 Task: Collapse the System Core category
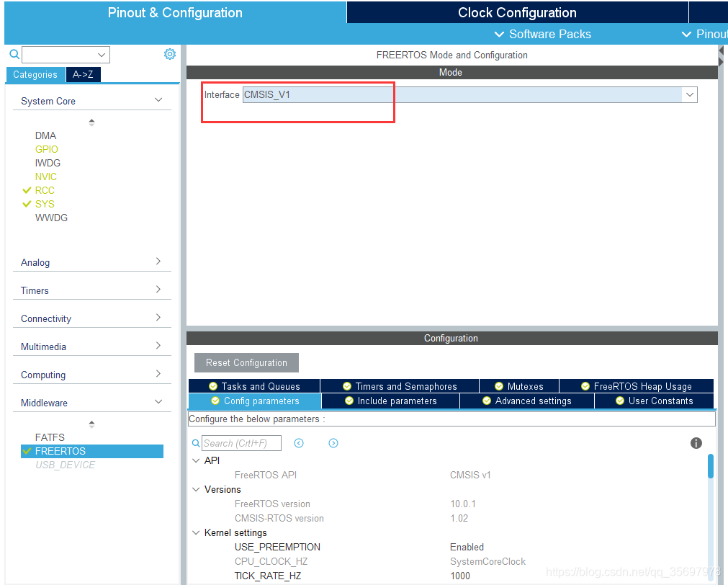pos(158,100)
